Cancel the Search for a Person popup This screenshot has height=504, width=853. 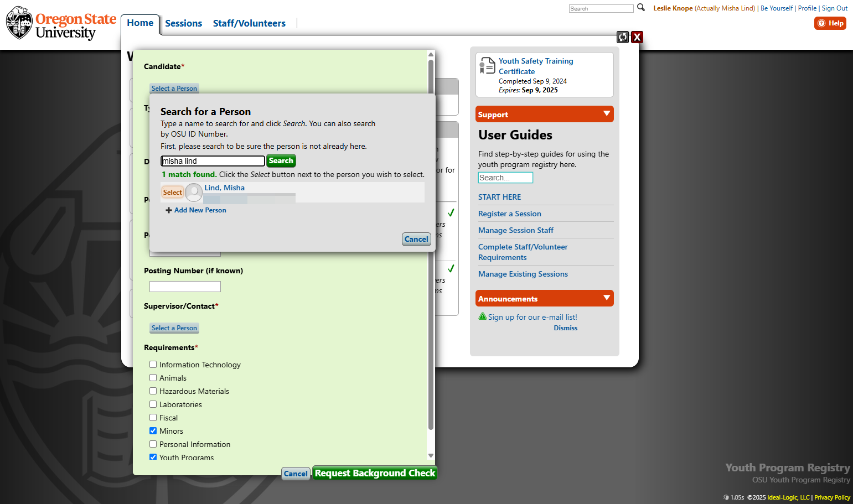(416, 239)
